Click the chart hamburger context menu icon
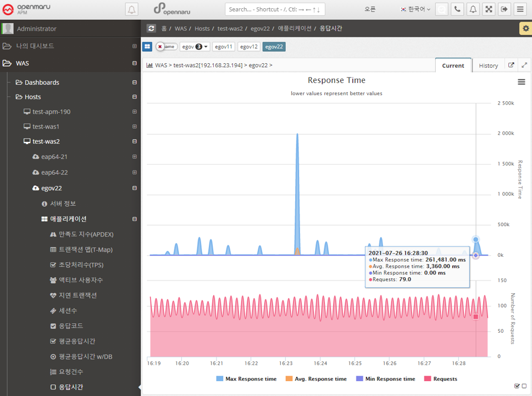This screenshot has height=396, width=532. click(522, 82)
